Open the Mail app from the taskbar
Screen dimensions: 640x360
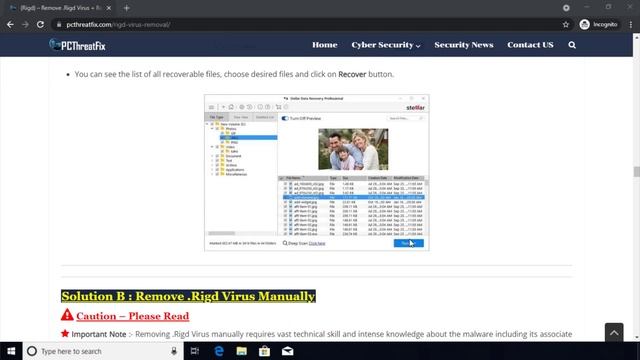point(287,351)
